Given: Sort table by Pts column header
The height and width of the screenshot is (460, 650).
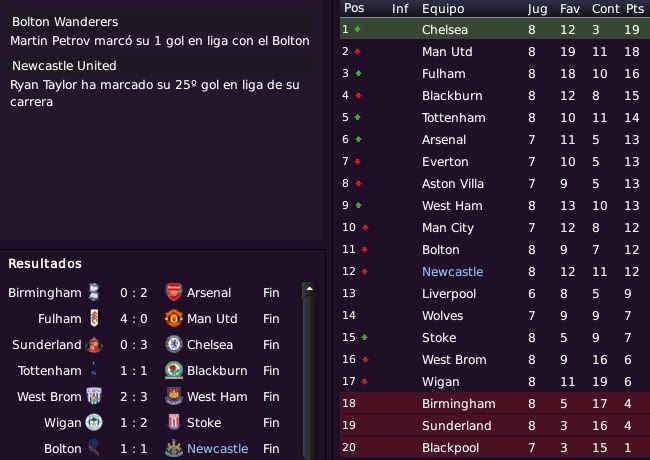Looking at the screenshot, I should (635, 9).
